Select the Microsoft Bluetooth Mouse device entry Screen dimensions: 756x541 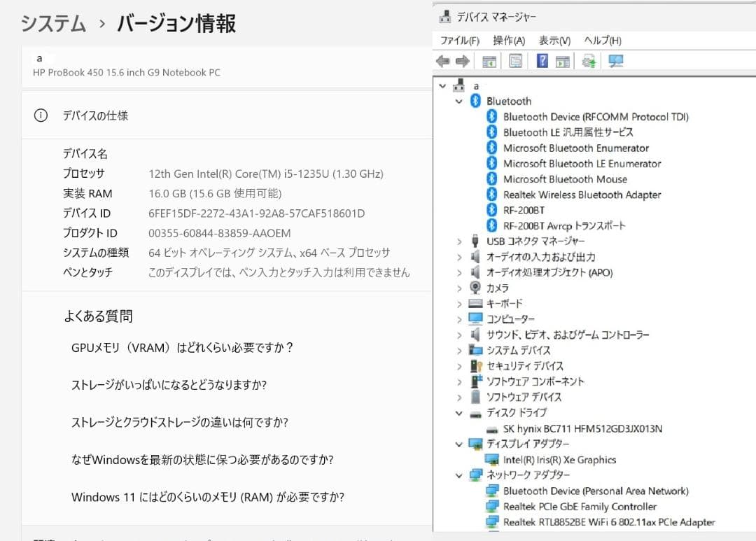(x=565, y=178)
